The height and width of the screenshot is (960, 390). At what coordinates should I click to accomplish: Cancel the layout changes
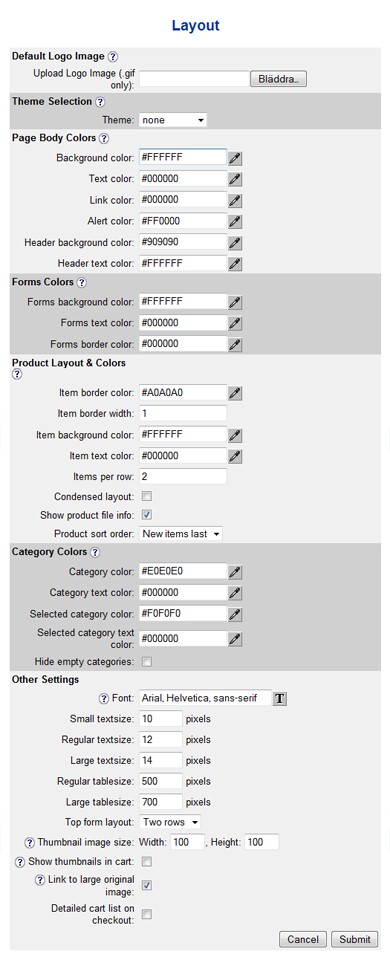[303, 939]
